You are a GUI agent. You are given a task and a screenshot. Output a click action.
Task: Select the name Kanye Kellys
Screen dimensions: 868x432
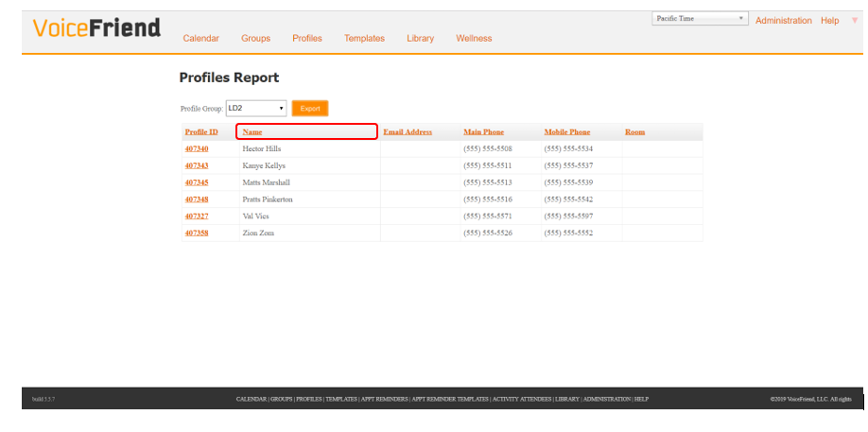tap(264, 166)
